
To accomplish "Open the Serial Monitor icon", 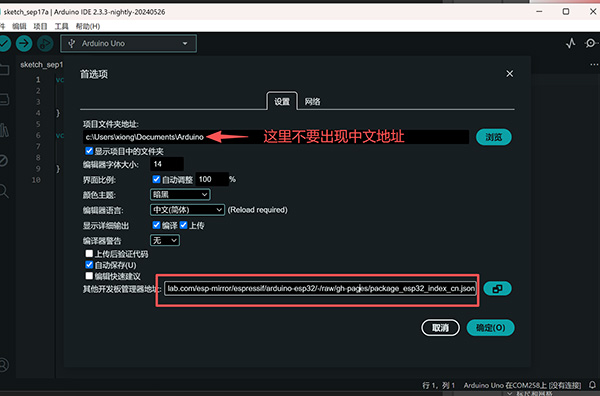I will click(x=591, y=43).
